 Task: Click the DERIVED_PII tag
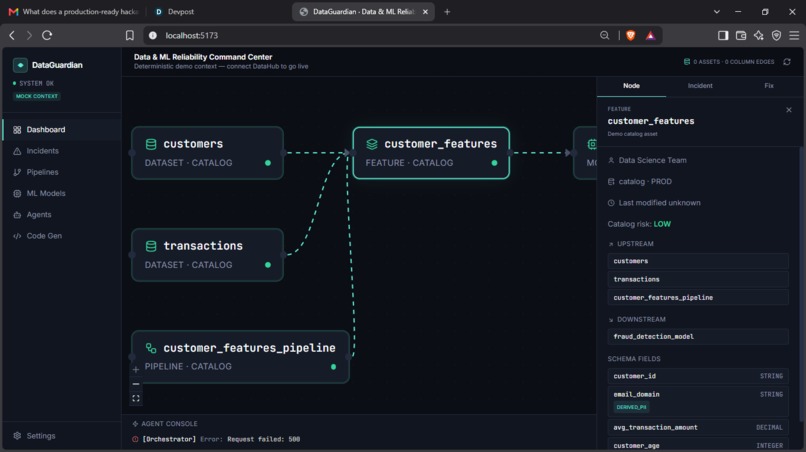click(631, 407)
